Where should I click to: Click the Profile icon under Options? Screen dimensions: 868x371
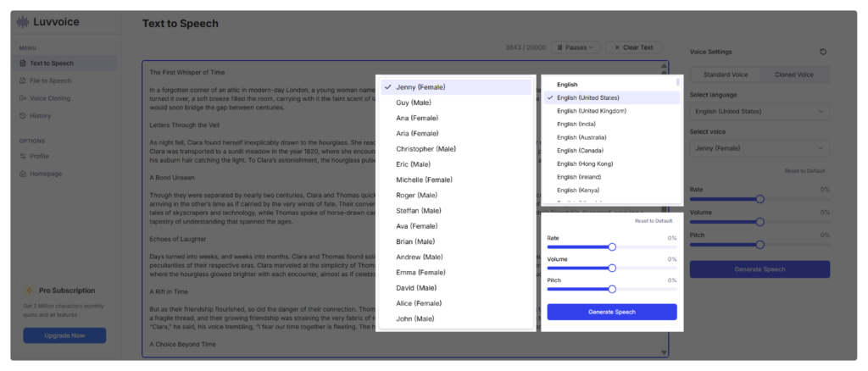click(23, 156)
